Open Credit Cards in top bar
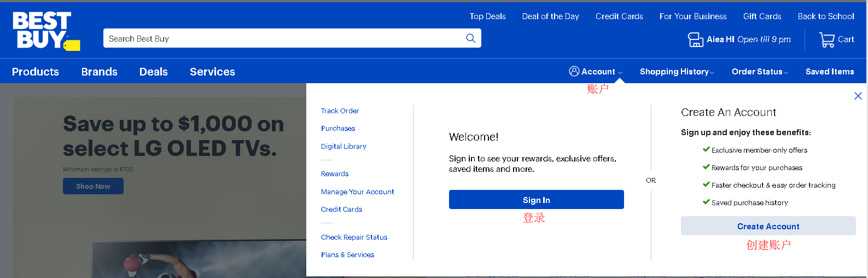 [x=619, y=16]
